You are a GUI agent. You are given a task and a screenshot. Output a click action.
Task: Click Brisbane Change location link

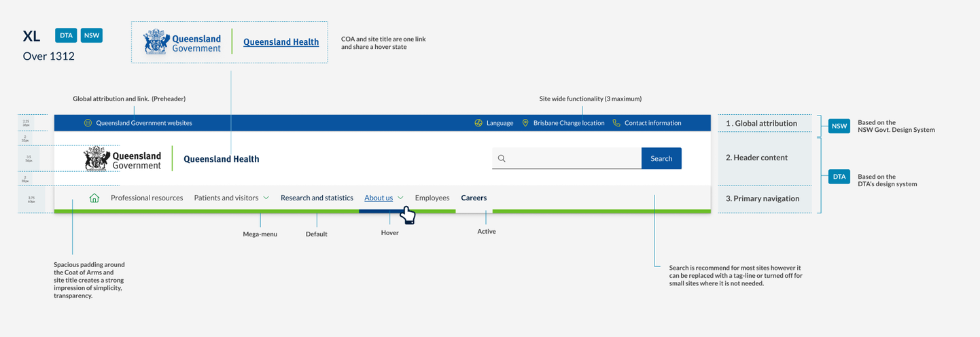tap(569, 123)
